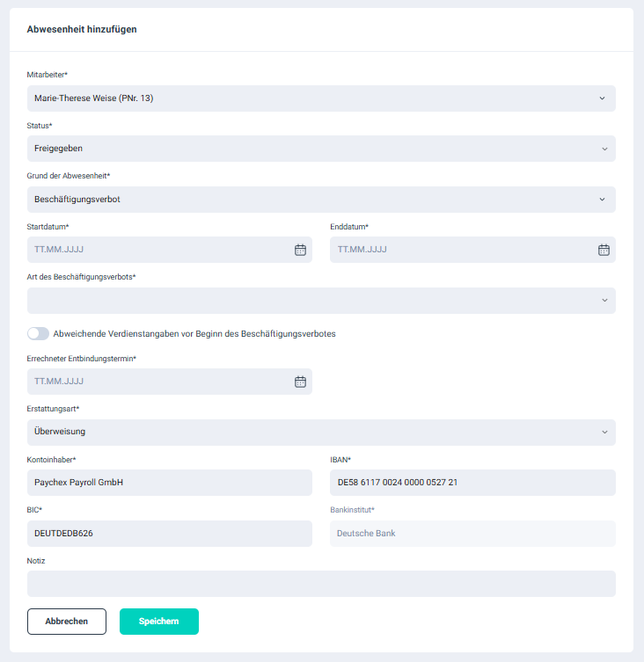This screenshot has width=644, height=662.
Task: Toggle Abweichende Verdienstangaben switch
Action: coord(38,334)
